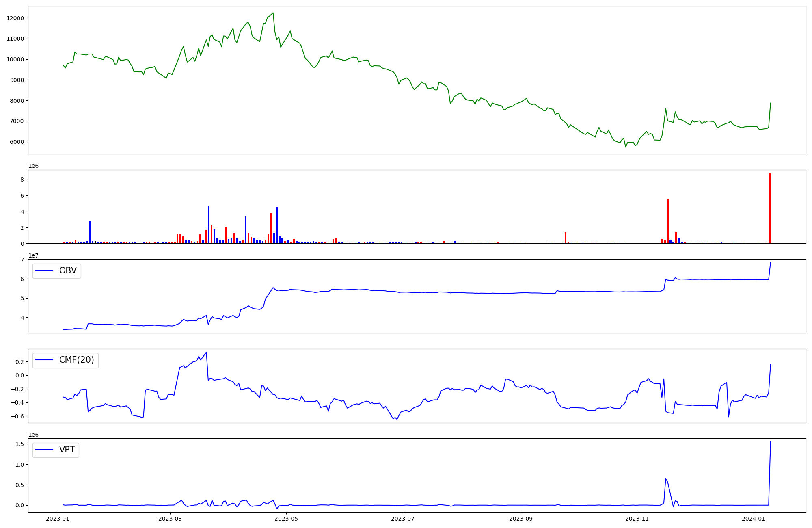812x528 pixels.
Task: Click the VPT legend label
Action: (67, 450)
